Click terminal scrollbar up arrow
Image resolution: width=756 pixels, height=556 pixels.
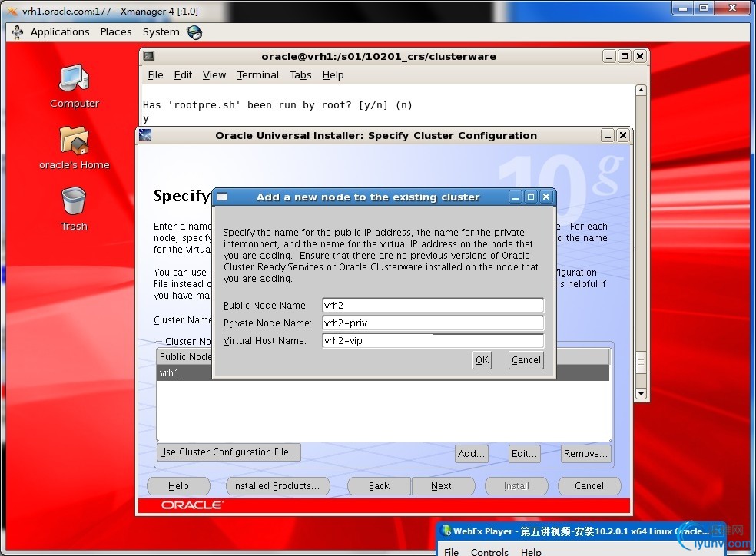tap(641, 90)
